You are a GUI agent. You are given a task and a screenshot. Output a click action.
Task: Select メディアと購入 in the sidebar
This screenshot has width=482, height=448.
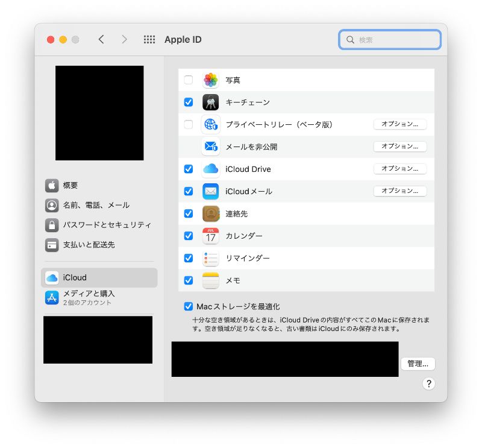click(x=99, y=297)
